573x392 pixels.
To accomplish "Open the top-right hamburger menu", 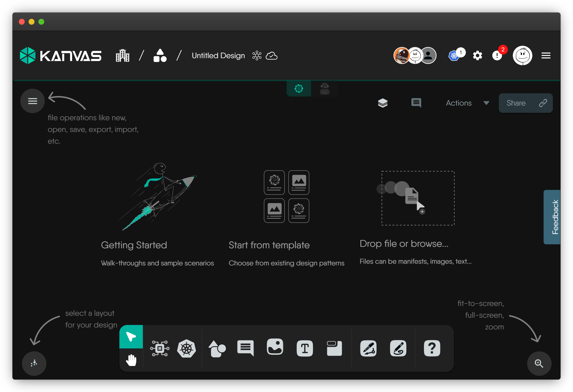I will coord(546,55).
